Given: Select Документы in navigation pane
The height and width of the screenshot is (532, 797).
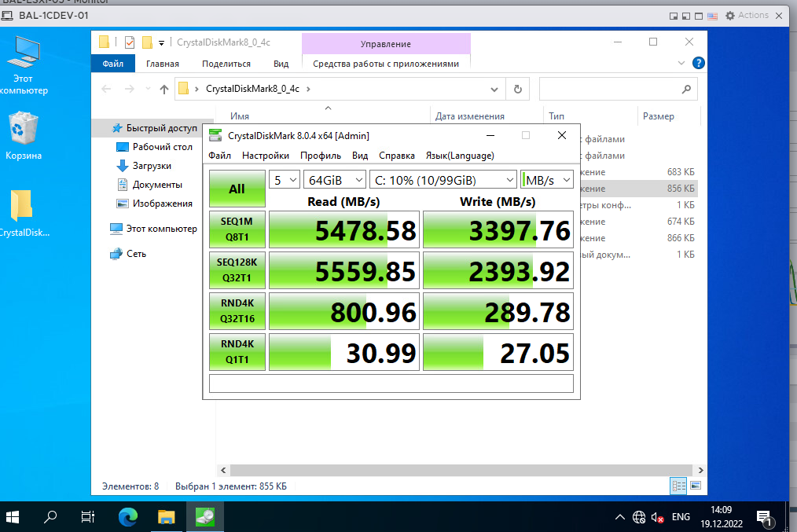Looking at the screenshot, I should point(157,185).
